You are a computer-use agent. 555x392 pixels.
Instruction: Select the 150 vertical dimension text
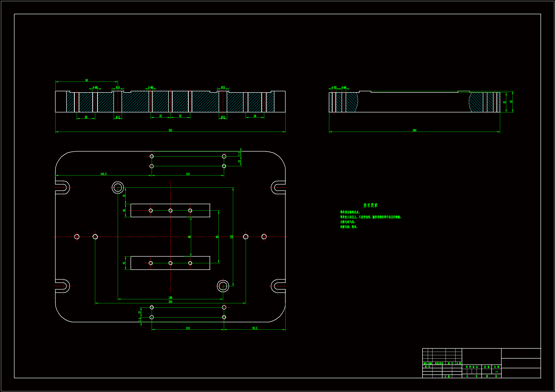coord(232,237)
